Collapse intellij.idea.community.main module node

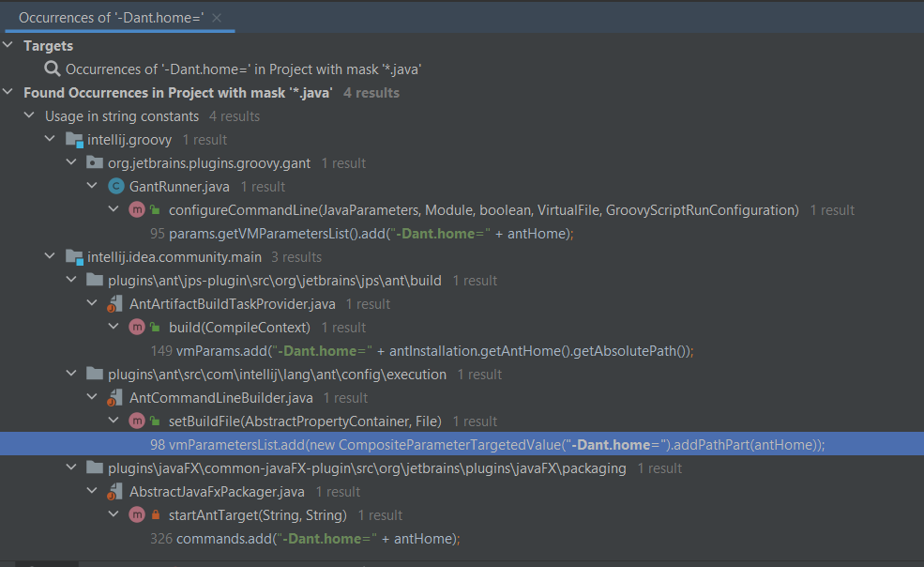[x=50, y=256]
